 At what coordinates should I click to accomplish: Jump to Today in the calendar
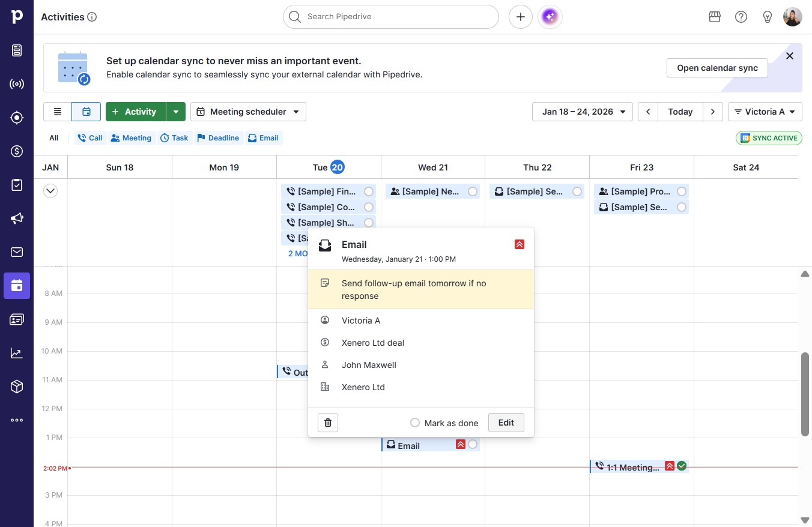click(680, 112)
